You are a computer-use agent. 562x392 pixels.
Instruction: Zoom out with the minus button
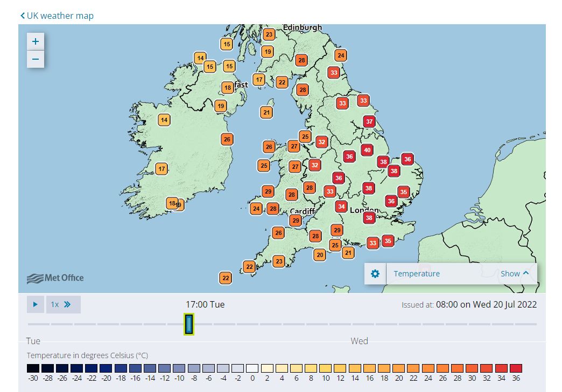(x=36, y=59)
